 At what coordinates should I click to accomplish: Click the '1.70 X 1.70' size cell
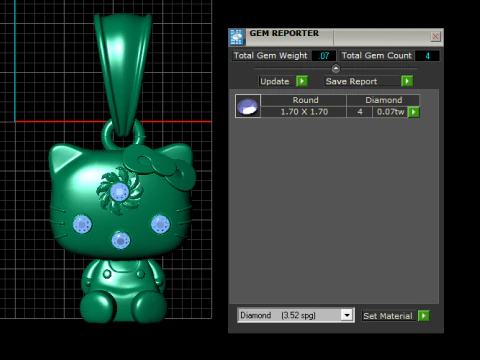(x=304, y=112)
